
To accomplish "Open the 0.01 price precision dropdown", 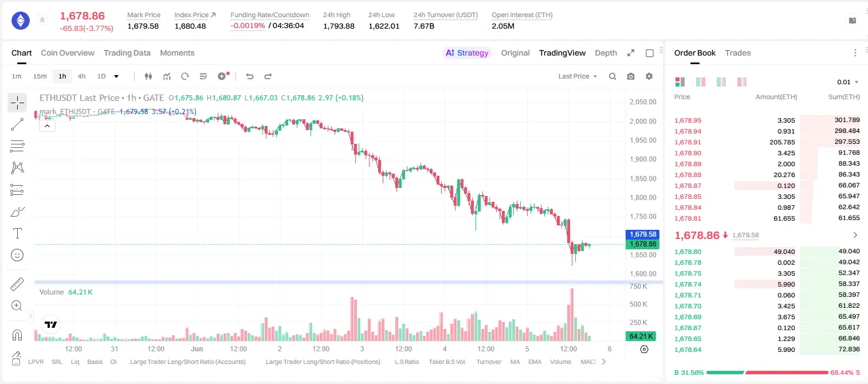I will click(848, 82).
